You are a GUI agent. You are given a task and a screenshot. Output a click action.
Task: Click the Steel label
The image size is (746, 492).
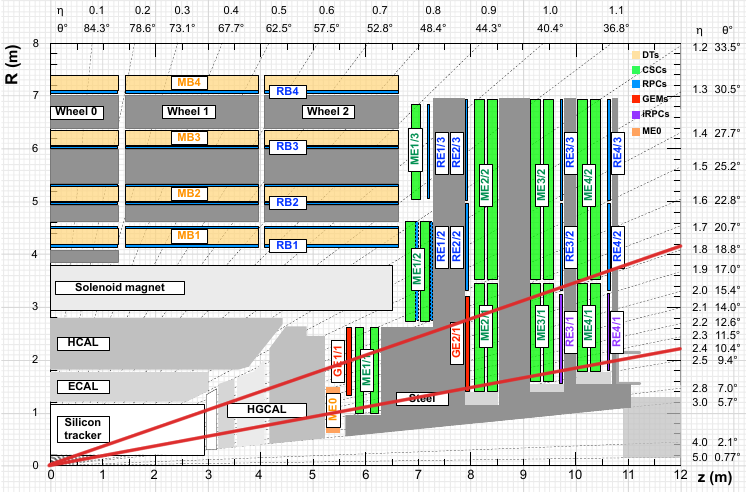point(422,399)
